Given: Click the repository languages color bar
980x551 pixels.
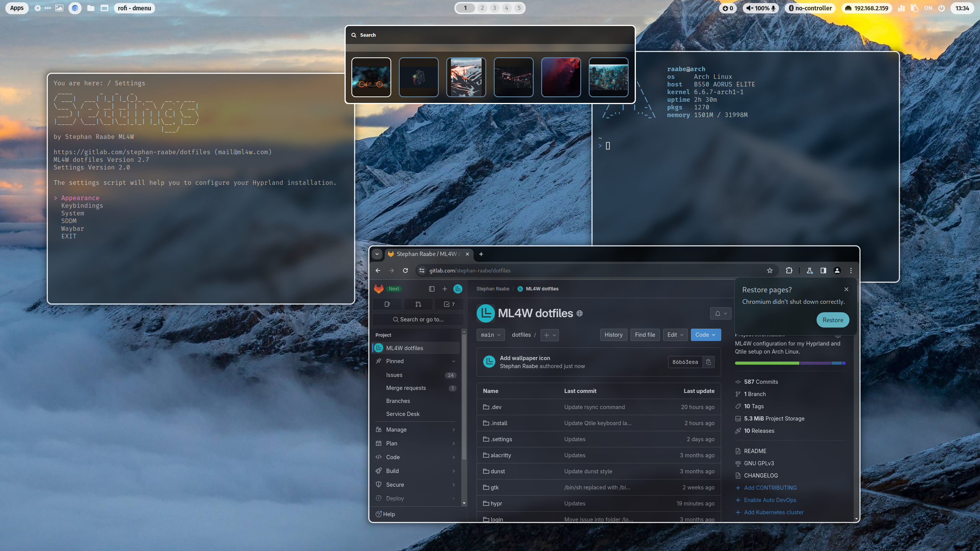Looking at the screenshot, I should (x=790, y=363).
